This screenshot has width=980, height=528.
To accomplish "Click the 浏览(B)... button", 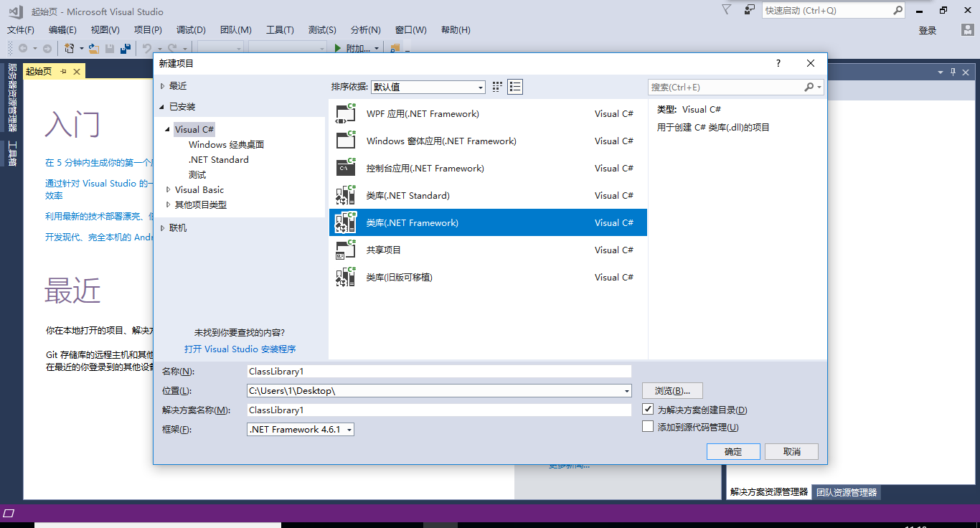I will coord(672,391).
